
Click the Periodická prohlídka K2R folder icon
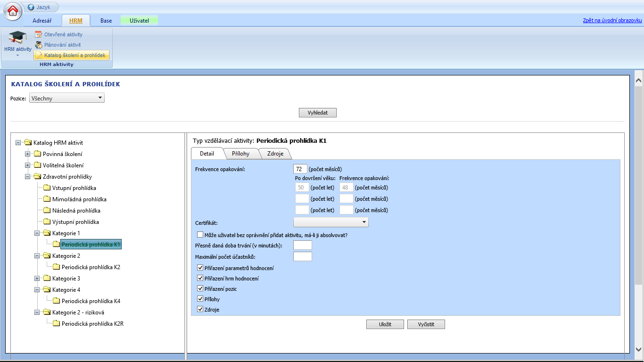tap(56, 324)
